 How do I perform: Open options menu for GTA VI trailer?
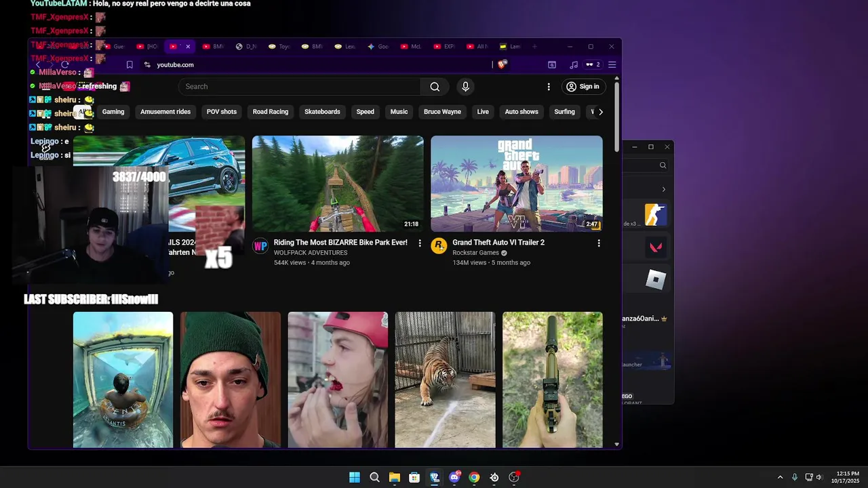(x=599, y=243)
